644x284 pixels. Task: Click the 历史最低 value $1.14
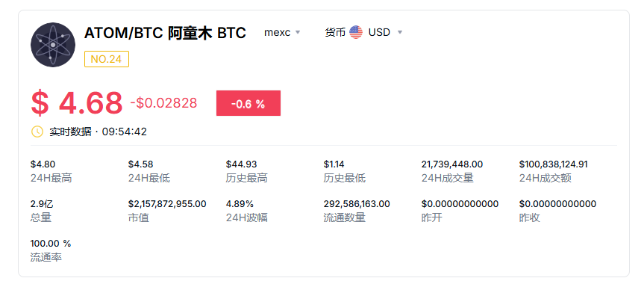(334, 164)
